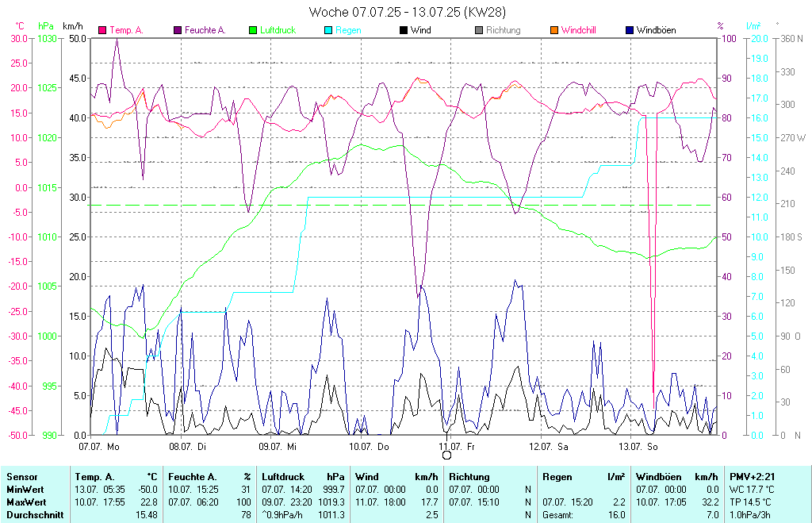
Task: Click the WC 17.7 °C wind chill value
Action: point(750,490)
